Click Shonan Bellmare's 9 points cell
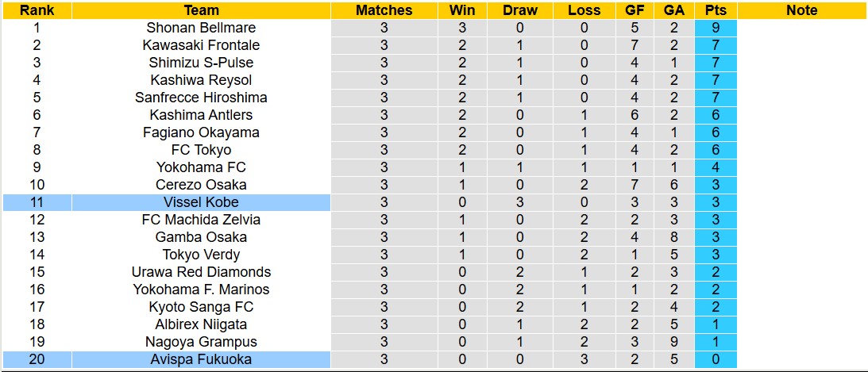The width and height of the screenshot is (868, 372). [716, 28]
